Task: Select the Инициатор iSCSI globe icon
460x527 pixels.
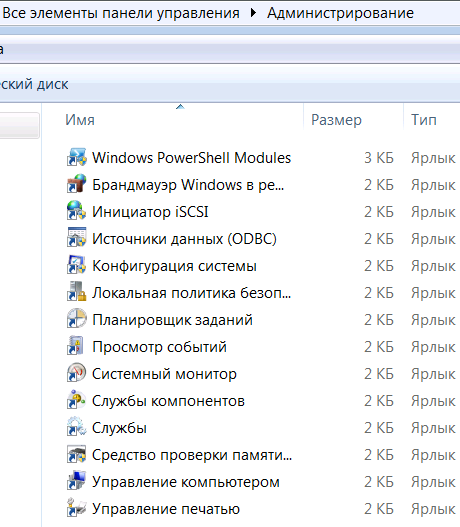Action: coord(77,211)
